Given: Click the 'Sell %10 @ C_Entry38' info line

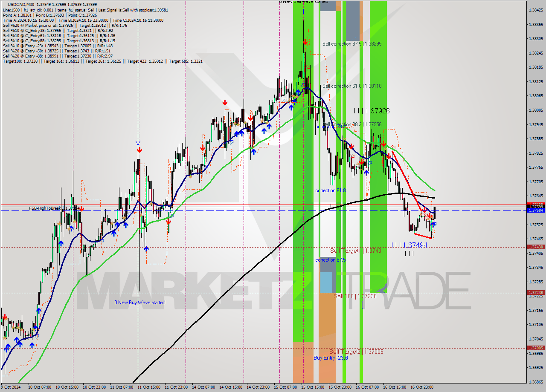Looking at the screenshot, I should [58, 30].
